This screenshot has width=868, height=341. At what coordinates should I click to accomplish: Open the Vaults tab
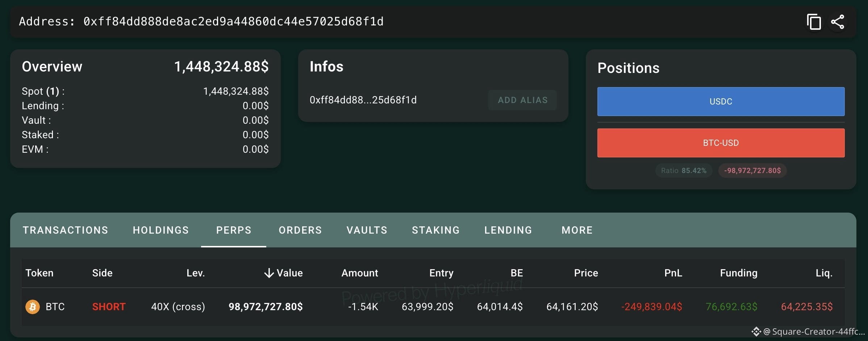click(x=367, y=230)
